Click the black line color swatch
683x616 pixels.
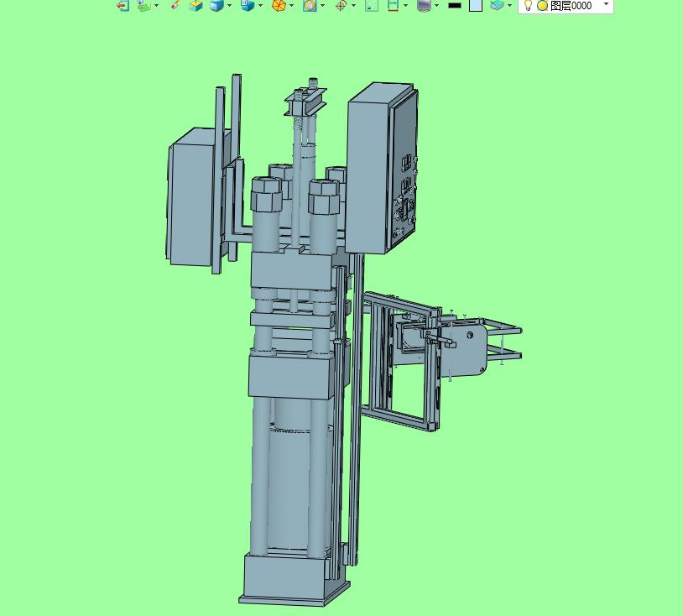[455, 5]
